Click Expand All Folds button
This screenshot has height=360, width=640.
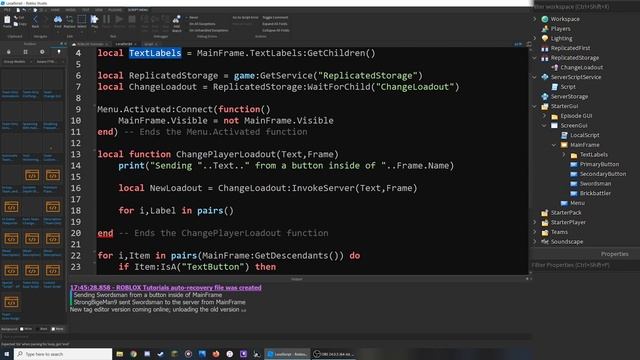(x=275, y=24)
